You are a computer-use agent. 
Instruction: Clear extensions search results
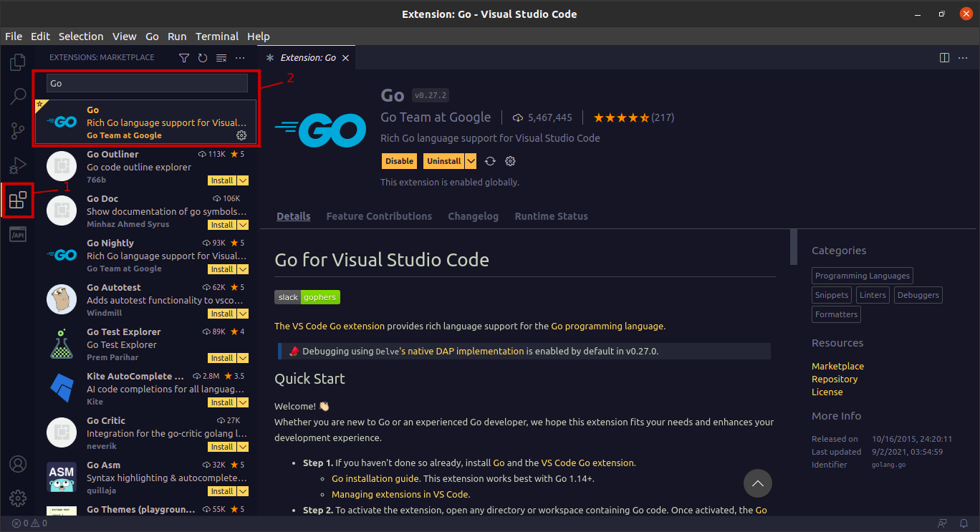(x=221, y=57)
